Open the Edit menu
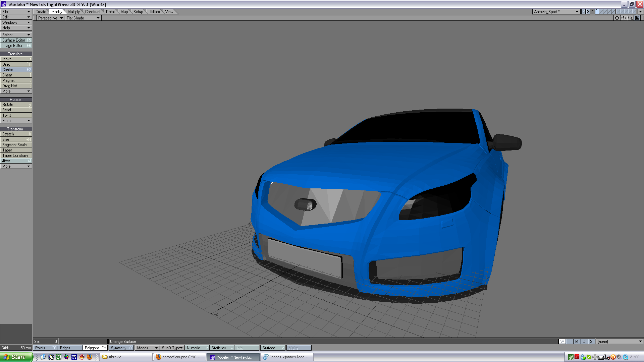Viewport: 644px width, 362px height. [16, 17]
